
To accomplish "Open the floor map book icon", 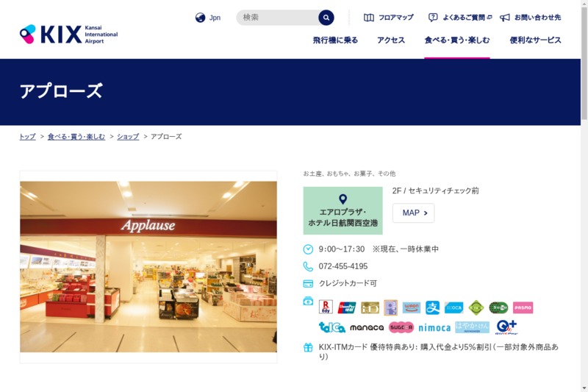I will 369,18.
